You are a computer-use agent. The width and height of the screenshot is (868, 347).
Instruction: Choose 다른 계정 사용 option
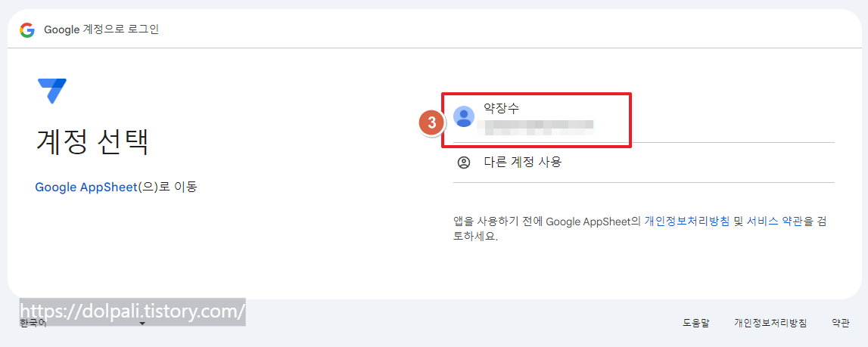pyautogui.click(x=643, y=163)
